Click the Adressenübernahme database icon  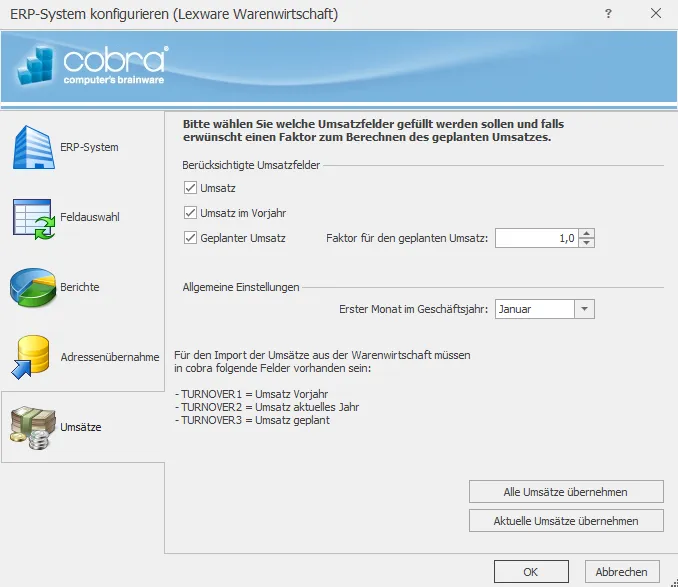pyautogui.click(x=30, y=357)
